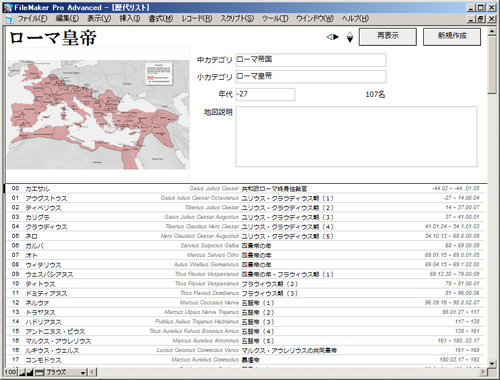Click the 年代 field showing -27
The image size is (500, 380).
[265, 94]
